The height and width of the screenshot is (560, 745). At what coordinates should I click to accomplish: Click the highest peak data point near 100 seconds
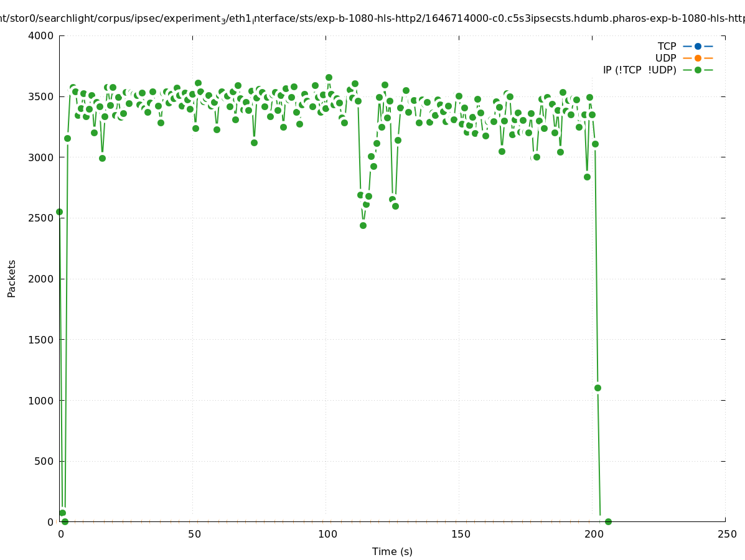click(329, 77)
